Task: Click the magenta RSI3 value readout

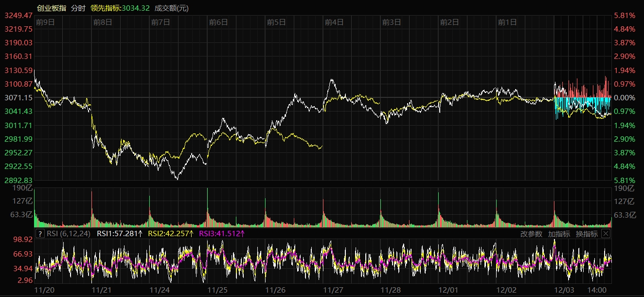Action: tap(222, 234)
